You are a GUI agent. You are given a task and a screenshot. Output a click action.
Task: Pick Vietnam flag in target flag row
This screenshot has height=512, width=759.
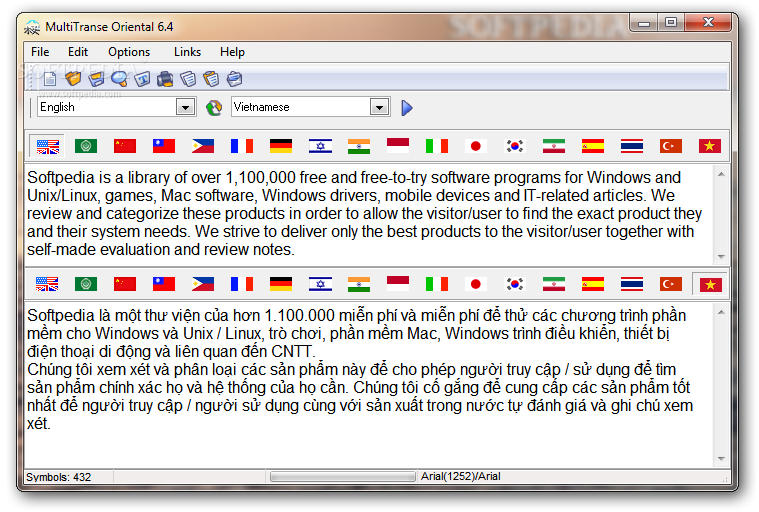pyautogui.click(x=710, y=284)
